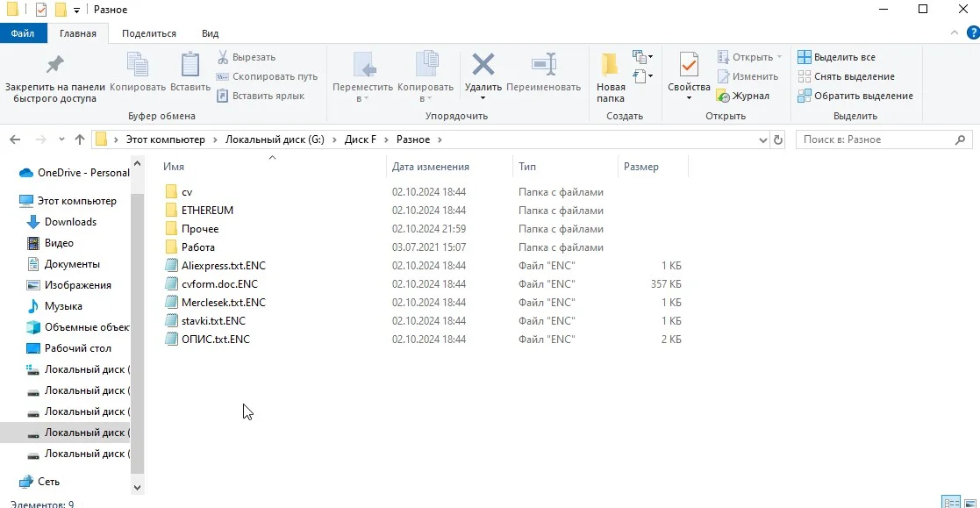This screenshot has width=980, height=508.
Task: Click Select all in ribbon
Action: coord(836,57)
